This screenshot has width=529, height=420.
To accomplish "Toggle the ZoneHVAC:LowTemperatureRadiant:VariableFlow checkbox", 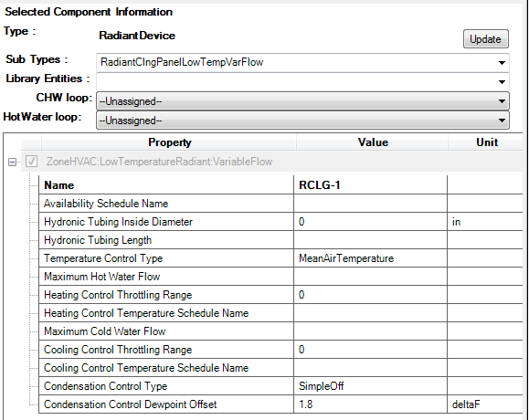I will click(31, 162).
